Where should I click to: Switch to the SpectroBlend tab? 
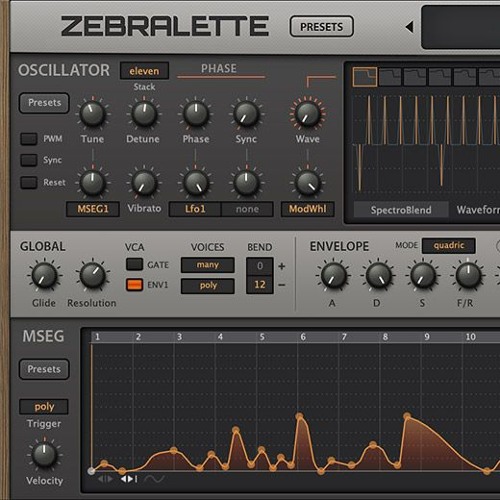tap(401, 210)
